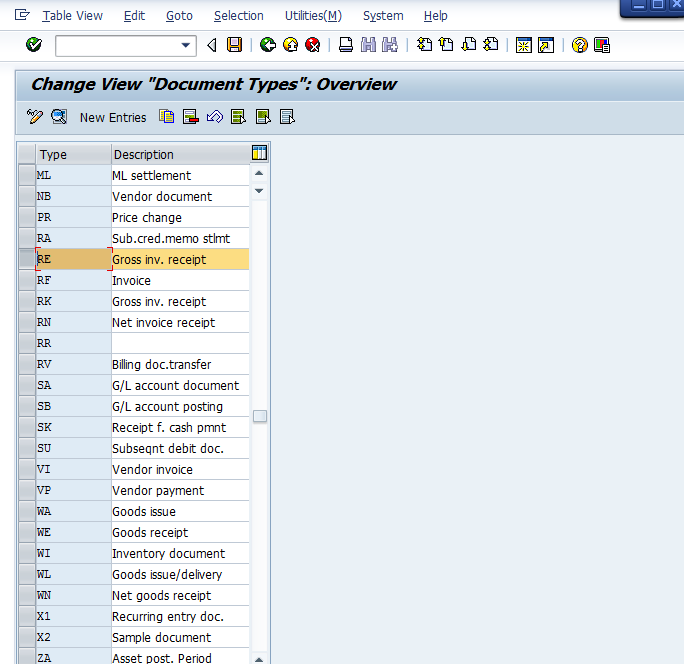Select row marker for NB Vendor document
The height and width of the screenshot is (665, 684).
click(x=27, y=196)
